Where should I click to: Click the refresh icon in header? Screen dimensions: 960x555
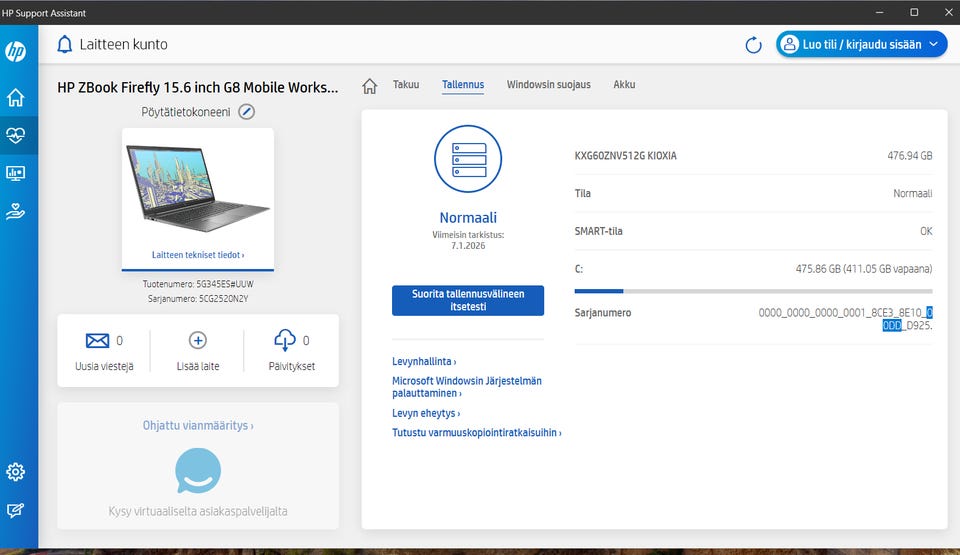(753, 45)
